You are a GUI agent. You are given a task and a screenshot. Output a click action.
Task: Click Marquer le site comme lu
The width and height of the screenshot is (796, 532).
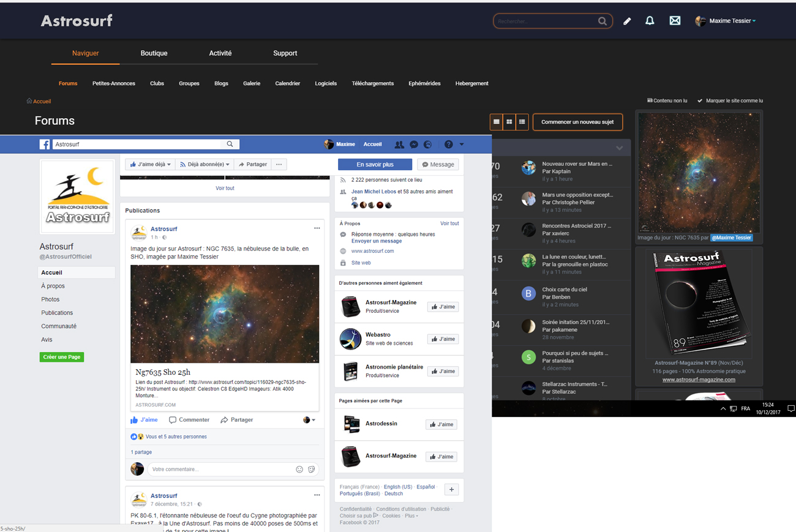tap(730, 101)
